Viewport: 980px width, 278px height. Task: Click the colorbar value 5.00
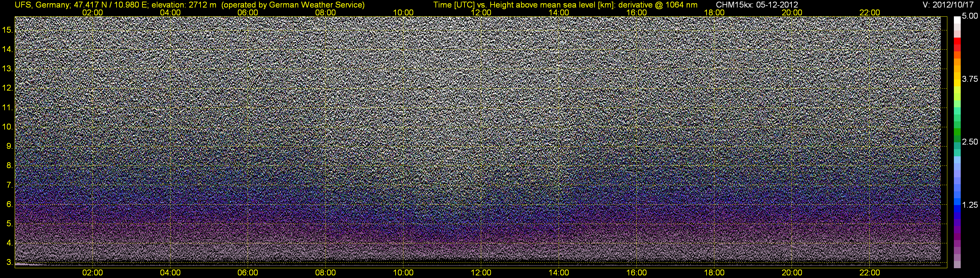(970, 16)
